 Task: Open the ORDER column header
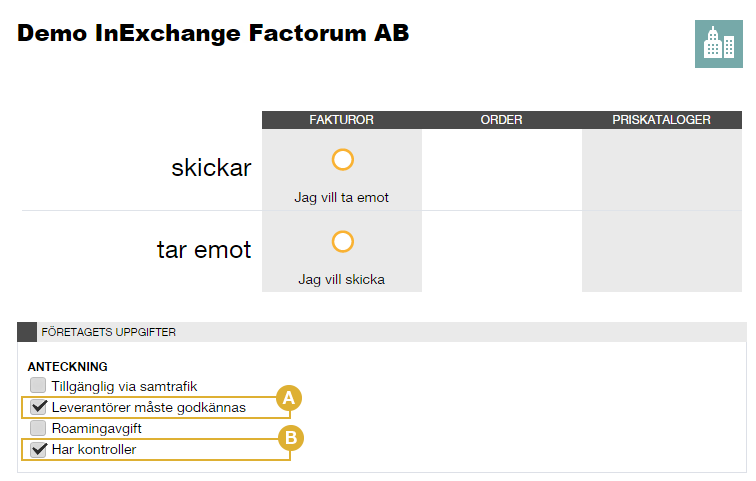501,120
